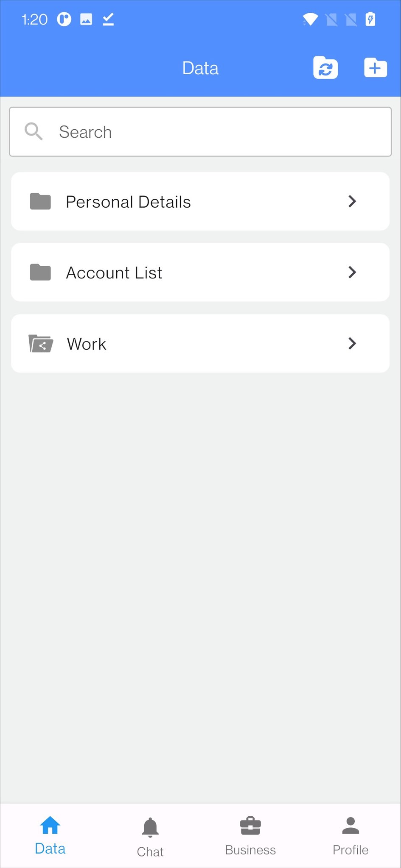Tap the Personal Details folder icon
Image resolution: width=401 pixels, height=868 pixels.
coord(40,201)
